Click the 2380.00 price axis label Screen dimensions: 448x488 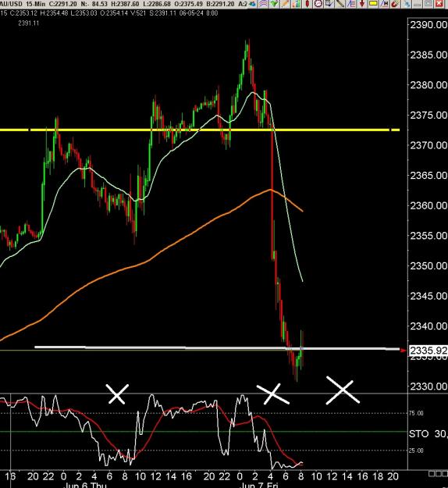tap(428, 84)
